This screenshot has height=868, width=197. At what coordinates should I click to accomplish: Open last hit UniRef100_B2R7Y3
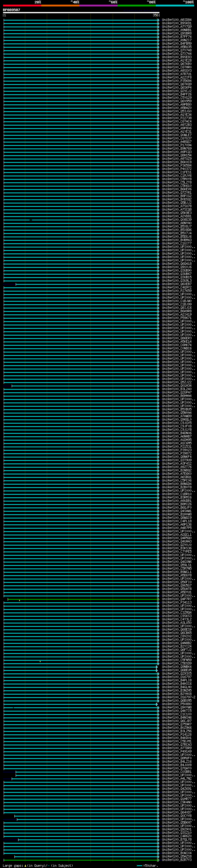pos(176,860)
